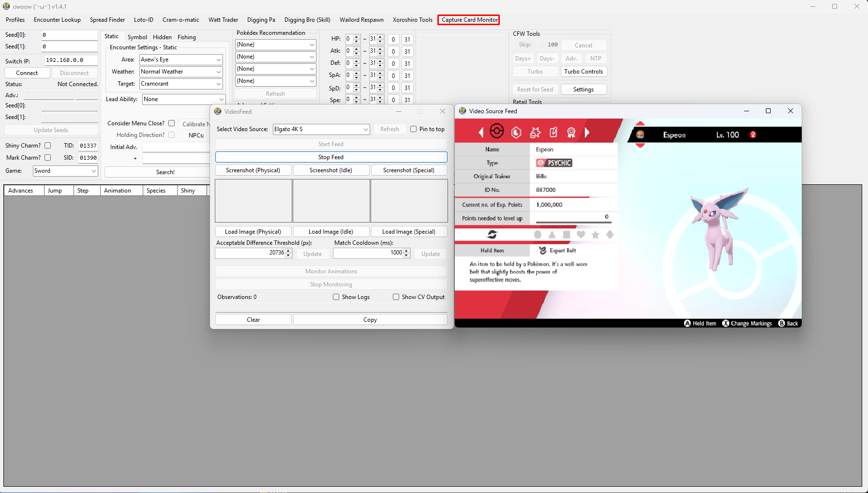Stop the video feed
The width and height of the screenshot is (868, 493).
click(331, 157)
